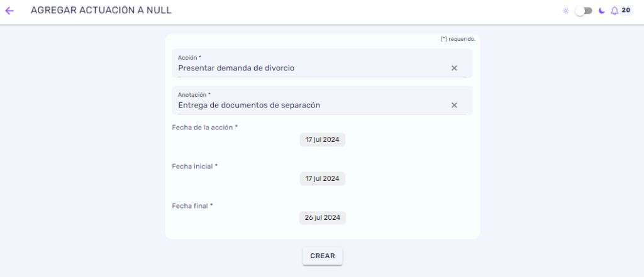The width and height of the screenshot is (644, 277).
Task: Click the Acción input field
Action: tap(322, 63)
